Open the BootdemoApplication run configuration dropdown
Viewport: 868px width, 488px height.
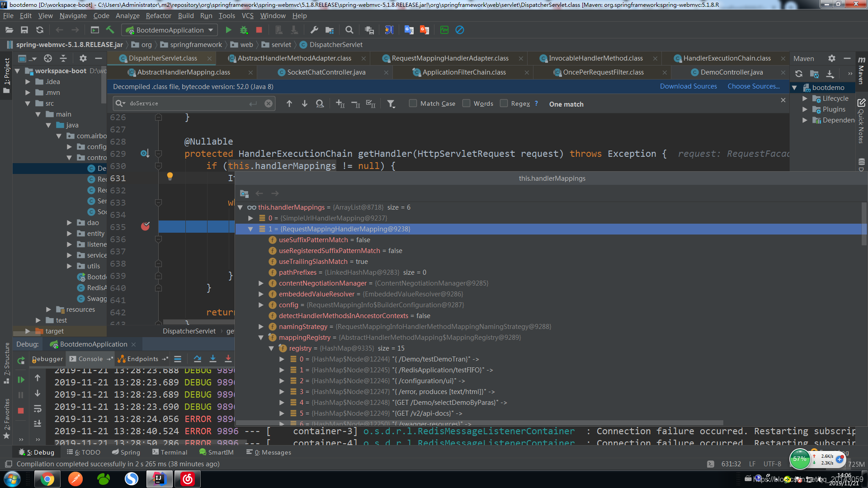pos(170,30)
